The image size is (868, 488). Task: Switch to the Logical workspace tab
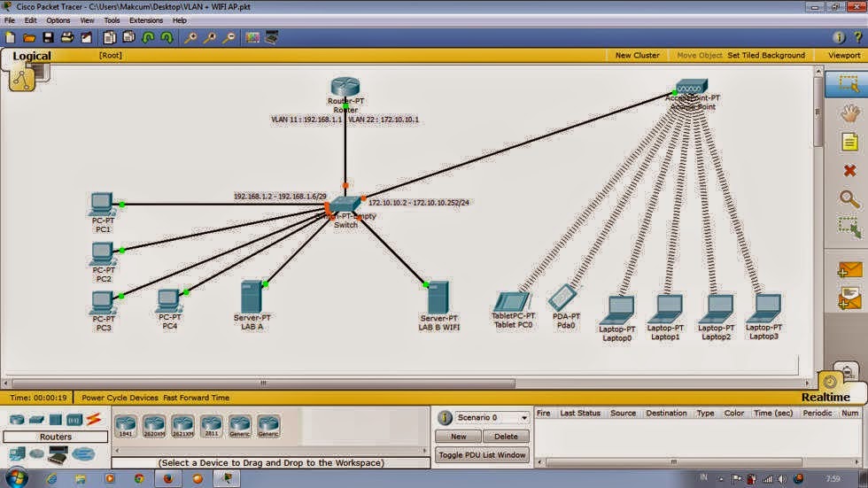32,55
